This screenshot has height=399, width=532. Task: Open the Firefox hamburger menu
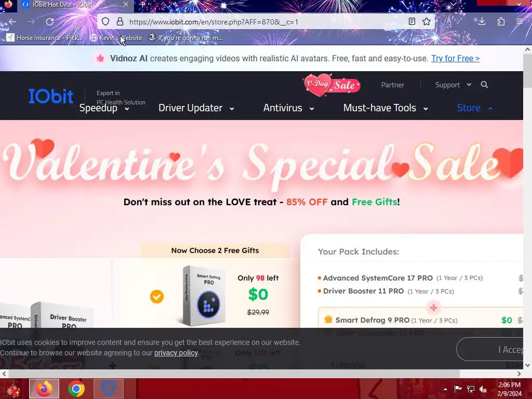pyautogui.click(x=520, y=22)
